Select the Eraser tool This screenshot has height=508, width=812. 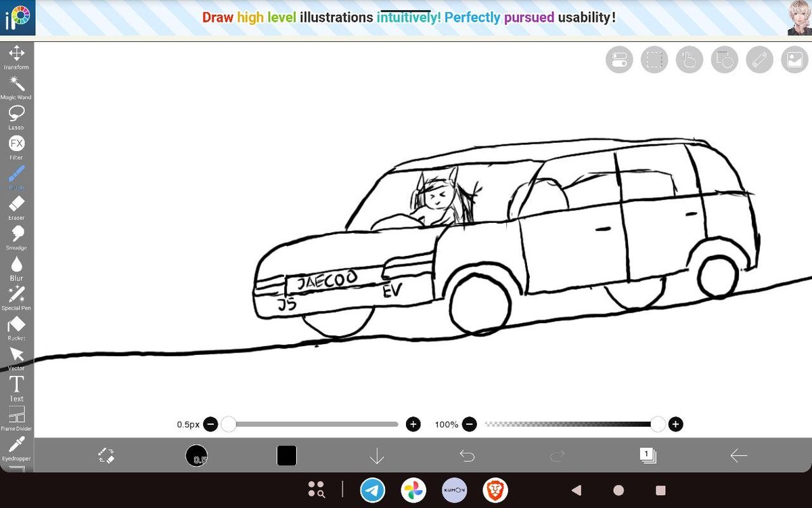[x=16, y=208]
